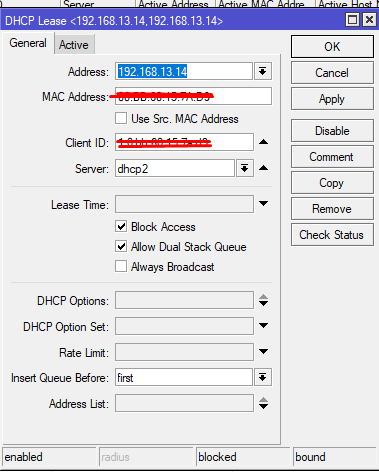Image resolution: width=379 pixels, height=472 pixels.
Task: Open the Address dropdown arrow
Action: tap(263, 71)
